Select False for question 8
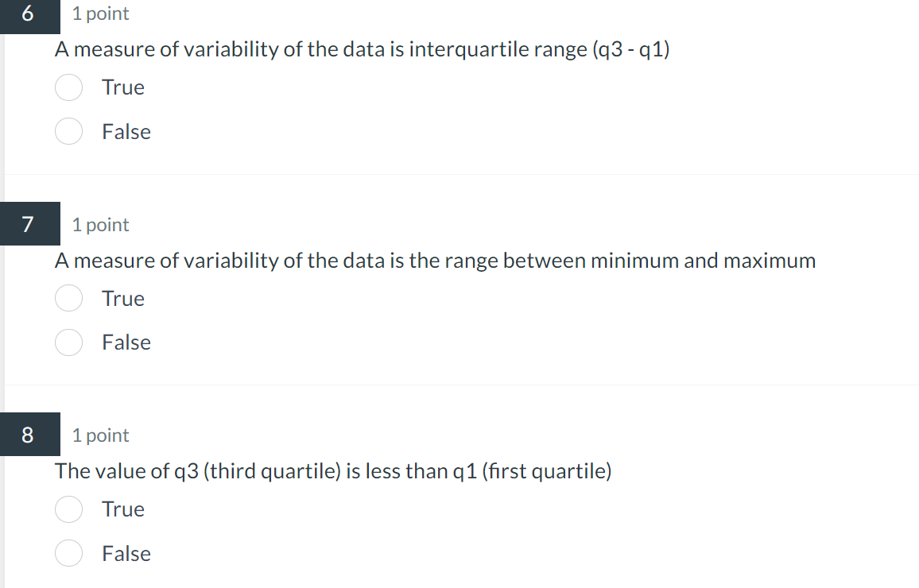 [69, 553]
